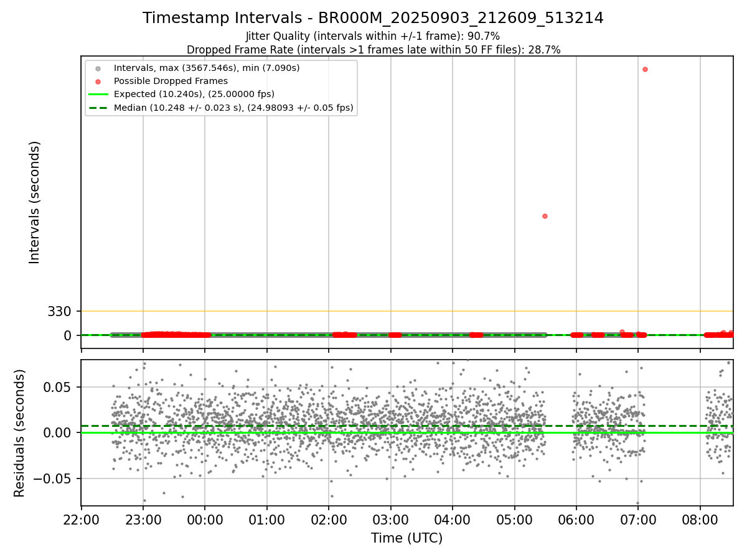
Task: Click the '07:00' x-axis tick label
Action: [x=638, y=520]
